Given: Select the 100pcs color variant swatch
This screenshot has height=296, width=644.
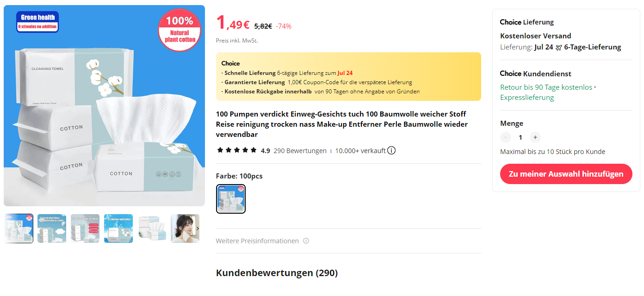Looking at the screenshot, I should [x=231, y=199].
